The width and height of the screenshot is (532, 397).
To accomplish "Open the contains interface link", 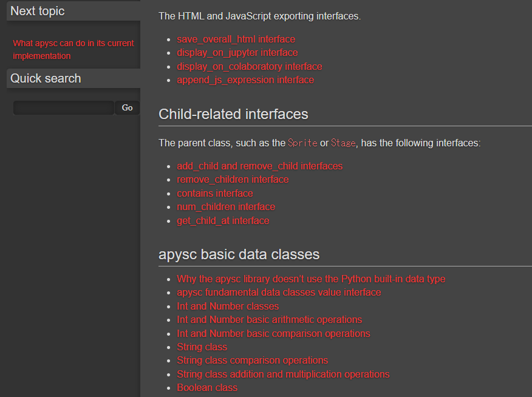I will [214, 193].
